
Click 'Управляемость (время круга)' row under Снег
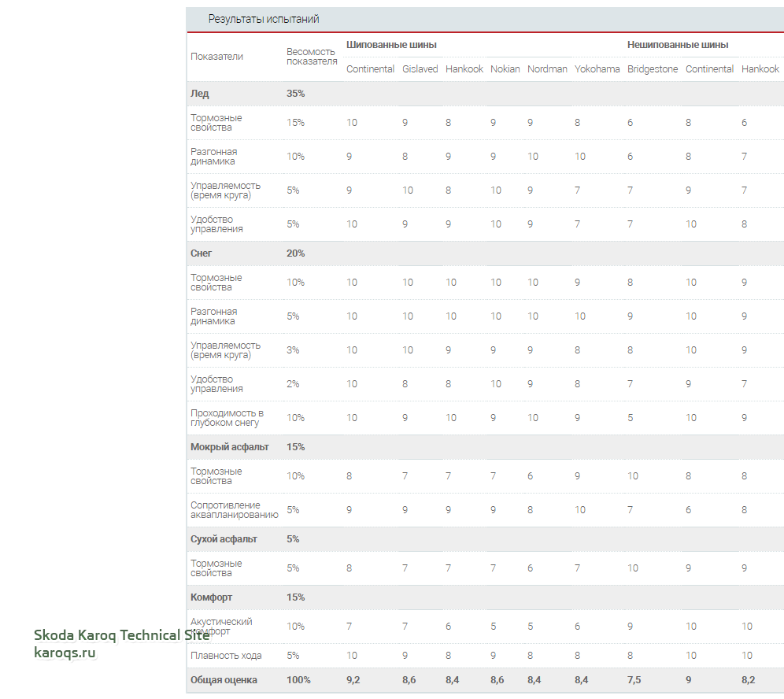(225, 350)
